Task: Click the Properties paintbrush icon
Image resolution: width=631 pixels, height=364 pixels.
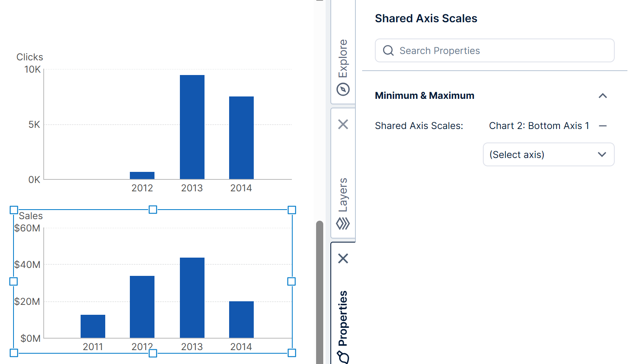Action: click(x=343, y=357)
